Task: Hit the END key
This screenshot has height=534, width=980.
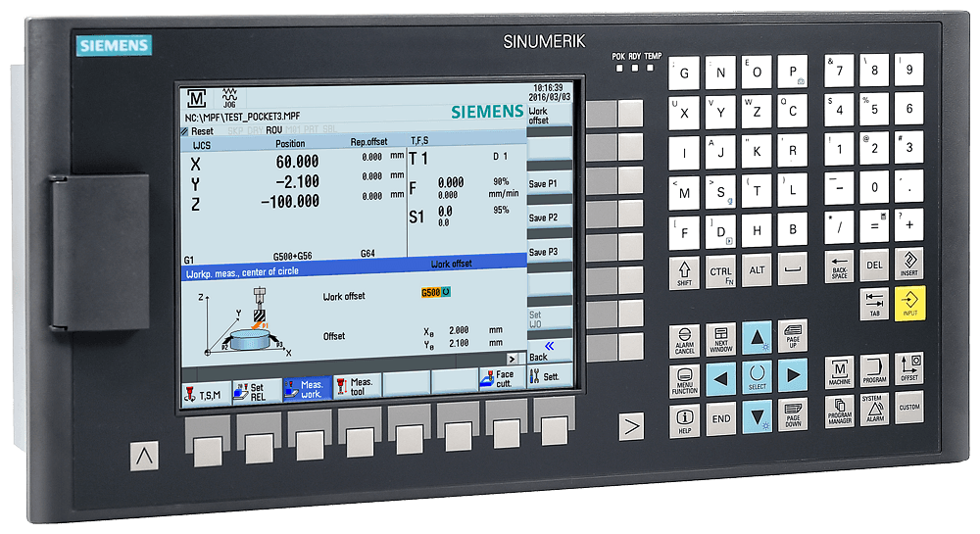Action: (720, 419)
